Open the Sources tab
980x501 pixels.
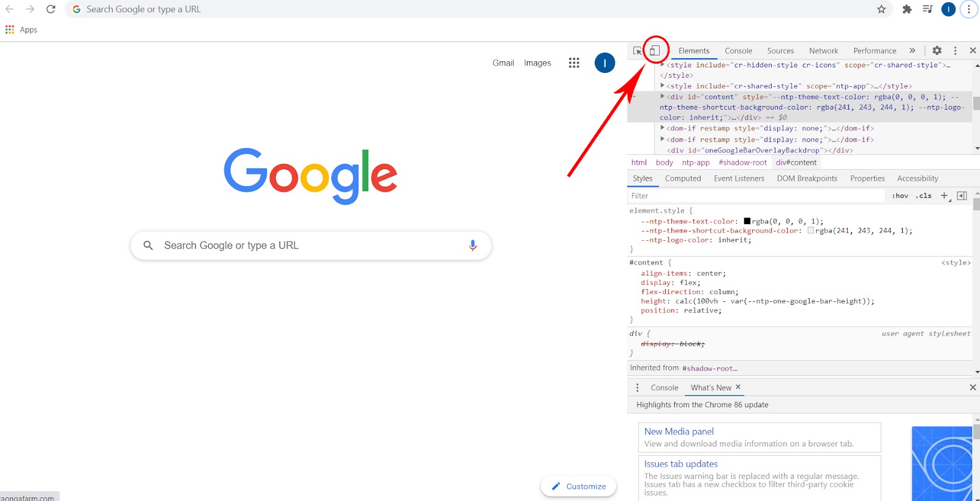(x=780, y=51)
